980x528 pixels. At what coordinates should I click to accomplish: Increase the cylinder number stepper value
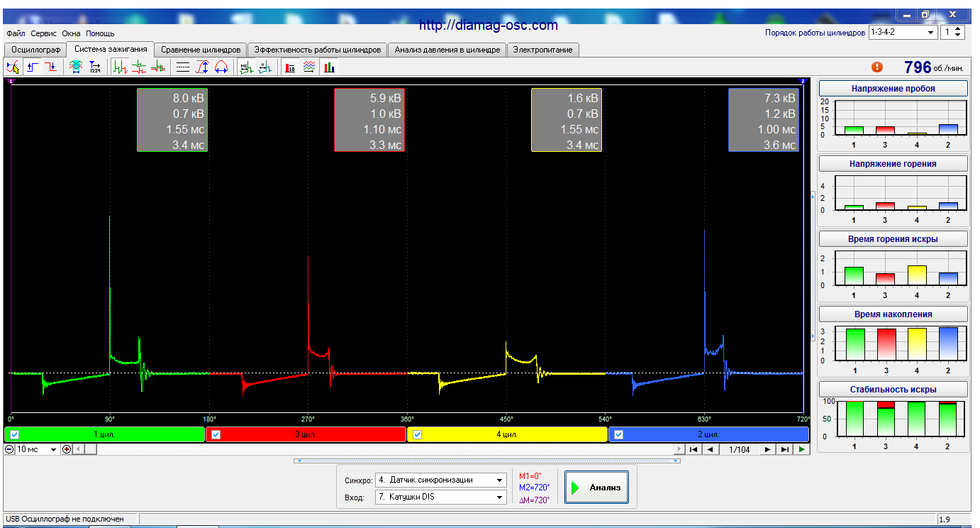pos(959,29)
